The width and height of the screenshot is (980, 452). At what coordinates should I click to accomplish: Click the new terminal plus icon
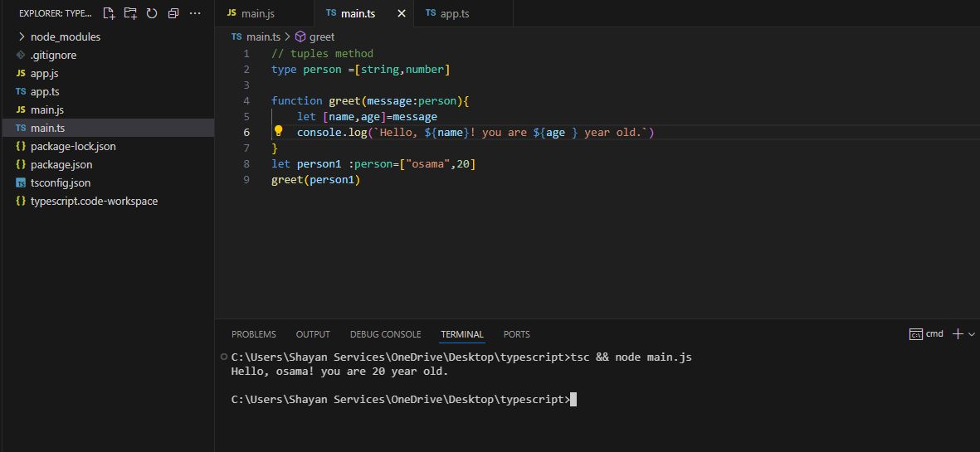(958, 333)
